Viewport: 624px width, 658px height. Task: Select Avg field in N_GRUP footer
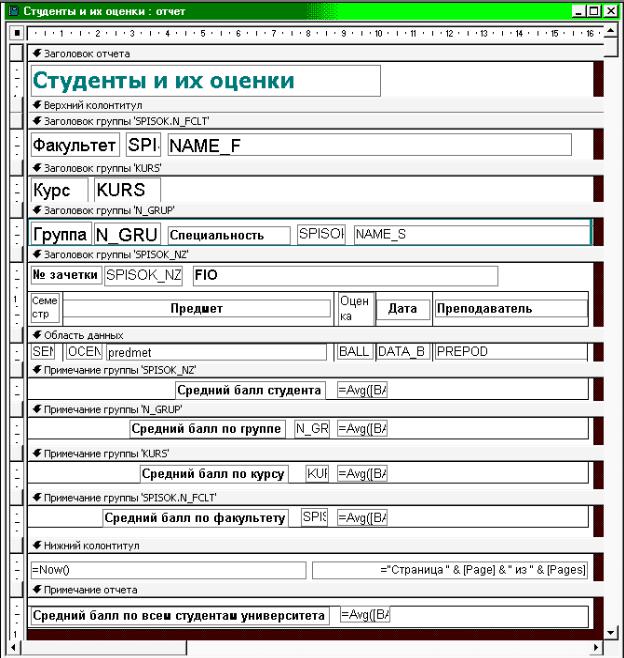pyautogui.click(x=363, y=429)
